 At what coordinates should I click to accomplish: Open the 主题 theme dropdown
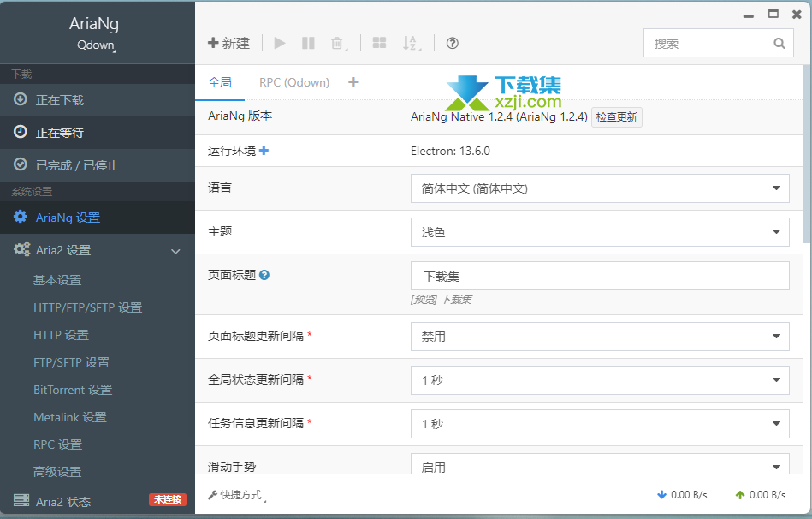(x=600, y=232)
